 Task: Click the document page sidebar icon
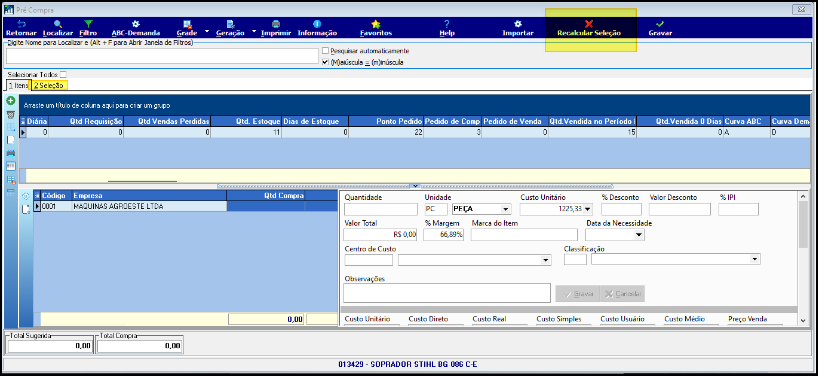[10, 140]
